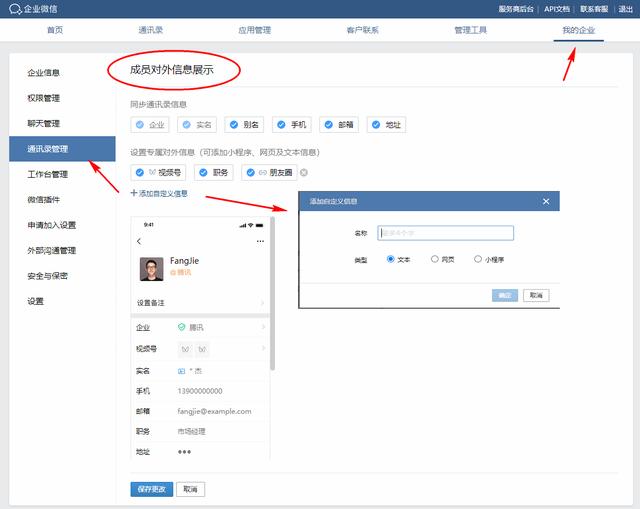Click FangJie's avatar photo in the preview
Screen dimensions: 640x509
(x=151, y=269)
